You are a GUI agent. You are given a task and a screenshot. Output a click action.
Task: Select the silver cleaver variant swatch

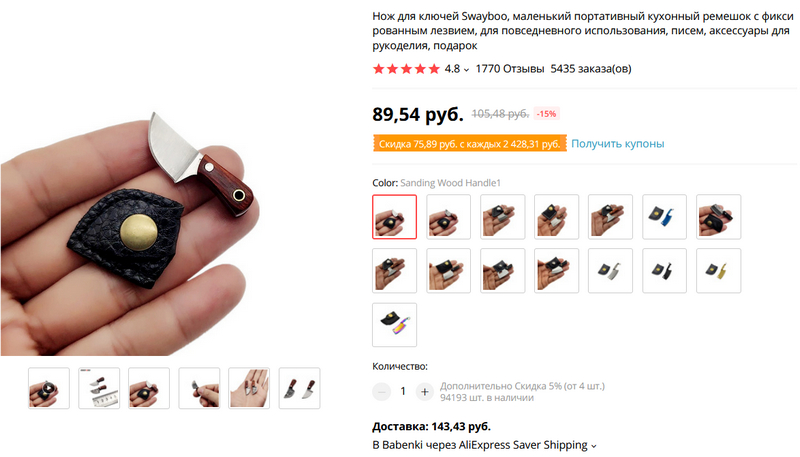[610, 271]
